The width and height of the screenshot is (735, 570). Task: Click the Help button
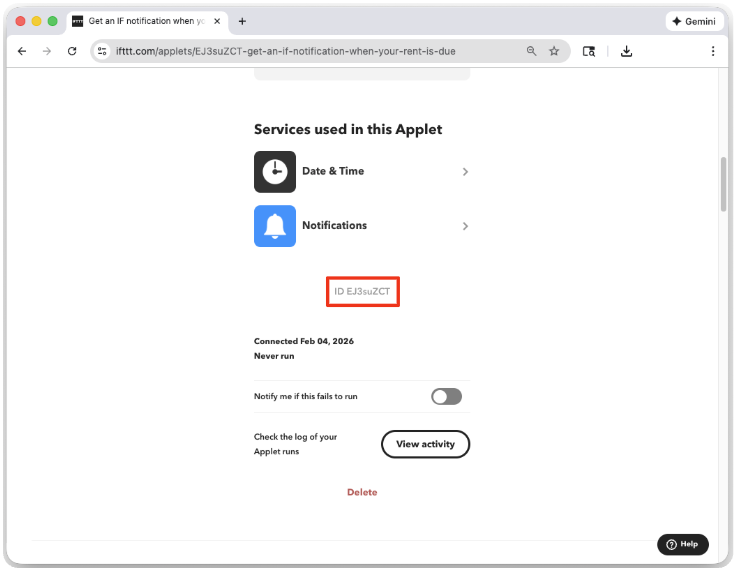[x=683, y=544]
